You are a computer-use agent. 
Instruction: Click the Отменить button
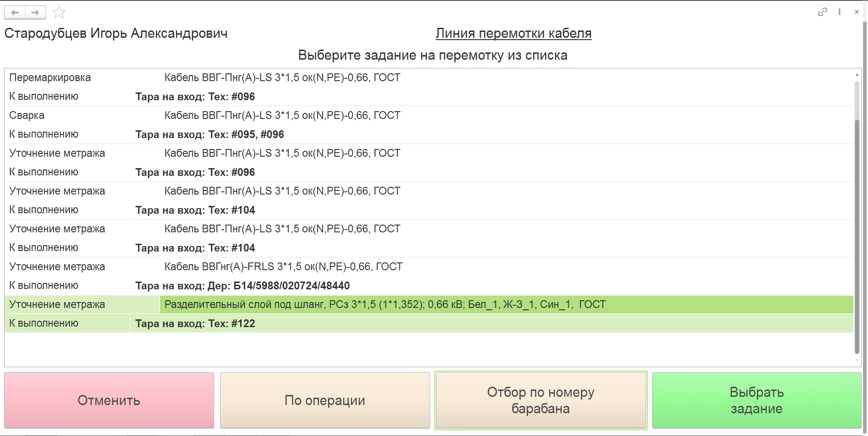click(x=109, y=400)
